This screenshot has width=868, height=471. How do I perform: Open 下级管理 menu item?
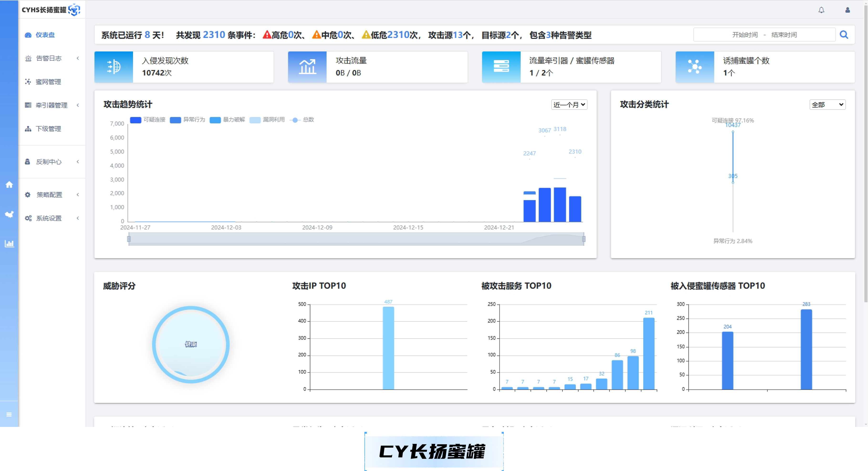pos(48,129)
